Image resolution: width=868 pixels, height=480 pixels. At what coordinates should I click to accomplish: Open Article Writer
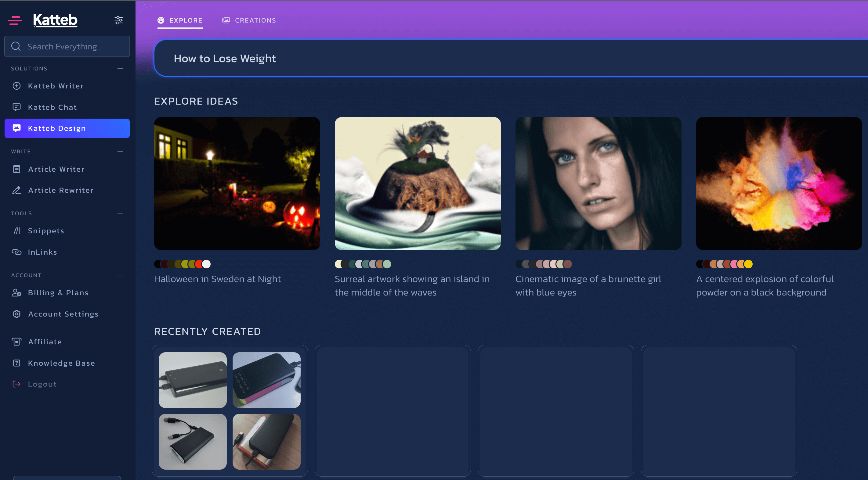tap(67, 169)
